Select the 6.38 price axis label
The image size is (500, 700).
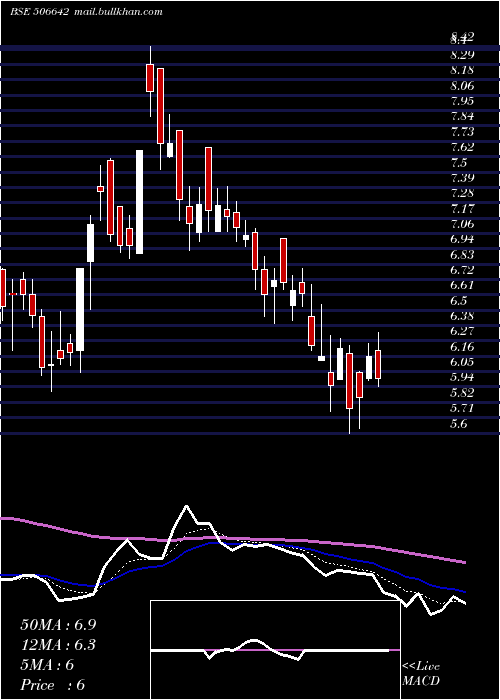[462, 317]
